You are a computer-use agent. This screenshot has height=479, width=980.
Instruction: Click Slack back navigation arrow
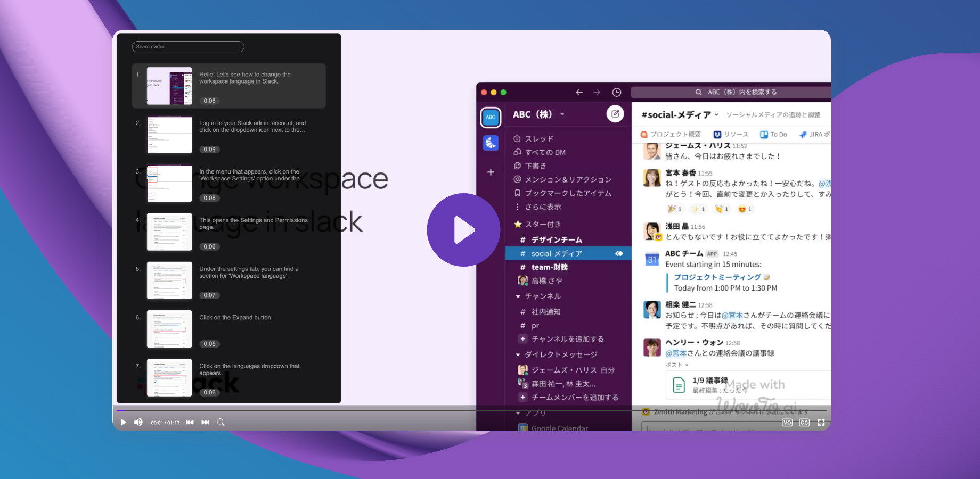pyautogui.click(x=579, y=92)
